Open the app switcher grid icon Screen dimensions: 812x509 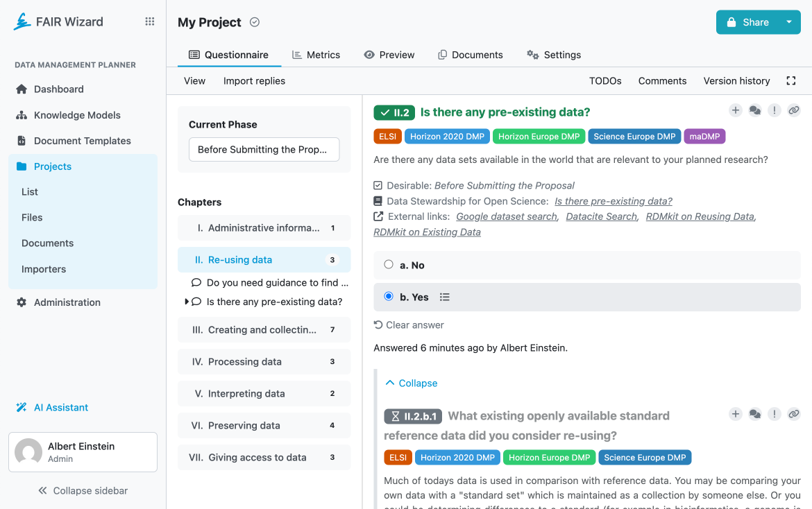coord(149,21)
